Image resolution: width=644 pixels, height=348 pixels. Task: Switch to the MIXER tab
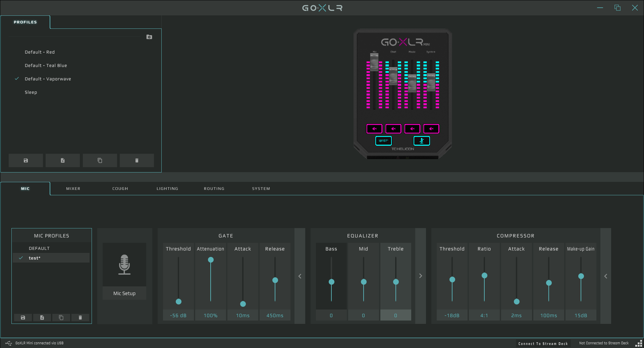coord(73,189)
